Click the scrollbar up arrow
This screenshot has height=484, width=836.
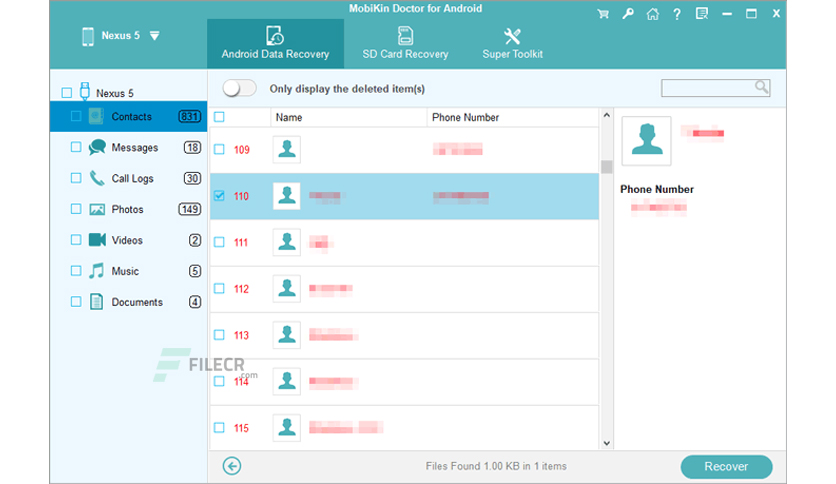(607, 115)
